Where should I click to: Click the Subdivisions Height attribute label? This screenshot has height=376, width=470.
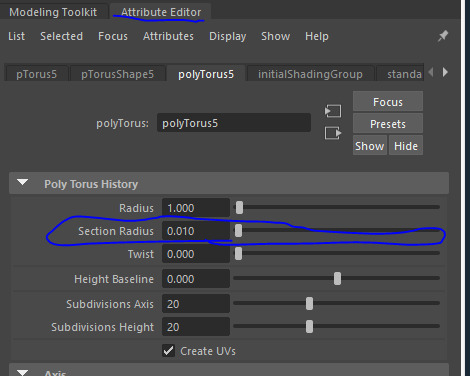(103, 327)
